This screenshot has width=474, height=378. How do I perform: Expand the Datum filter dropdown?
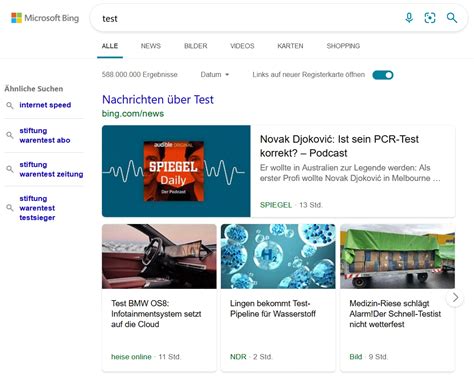[215, 75]
